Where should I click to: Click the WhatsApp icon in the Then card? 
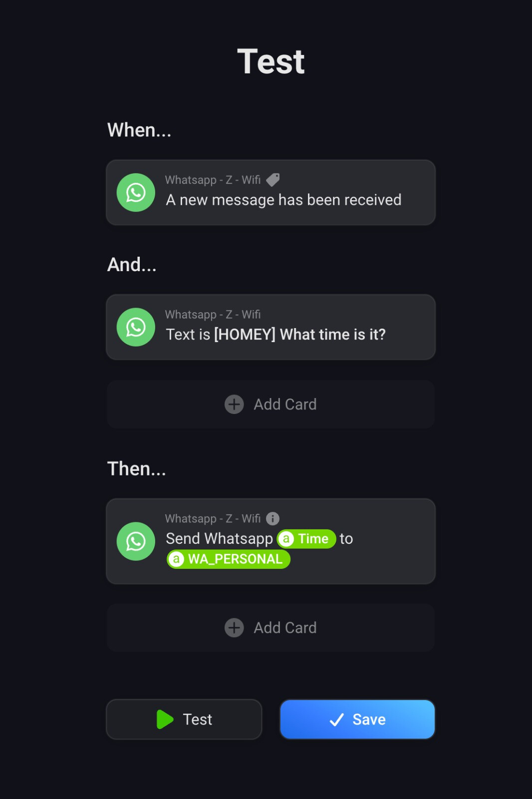(136, 541)
